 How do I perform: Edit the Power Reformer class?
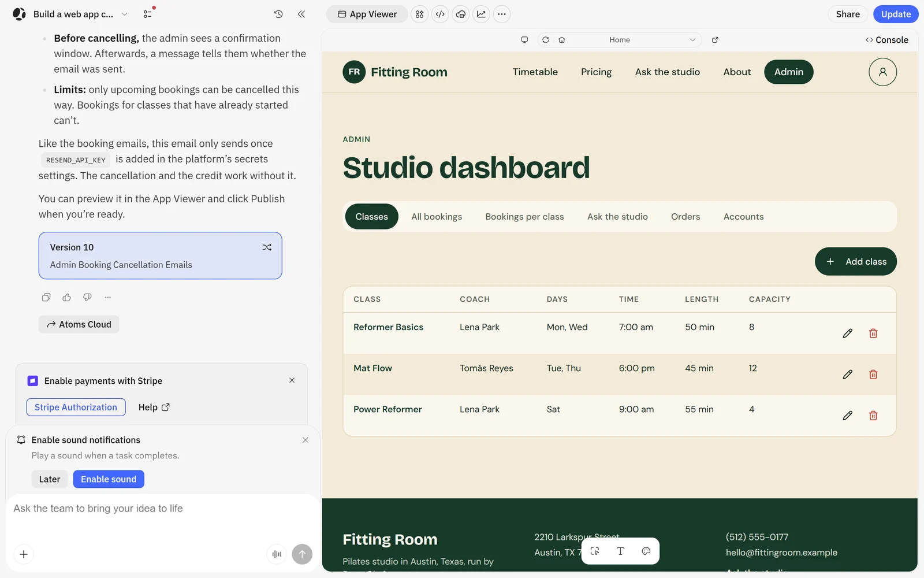click(x=847, y=416)
